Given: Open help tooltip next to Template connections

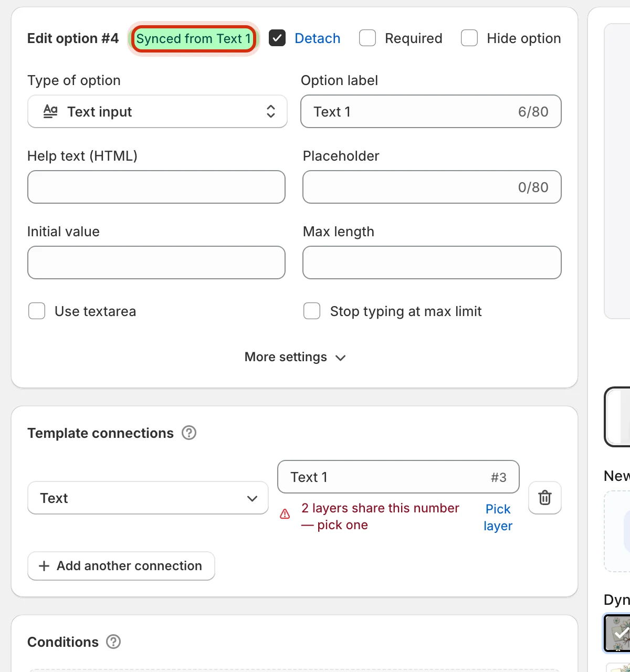Looking at the screenshot, I should 189,433.
